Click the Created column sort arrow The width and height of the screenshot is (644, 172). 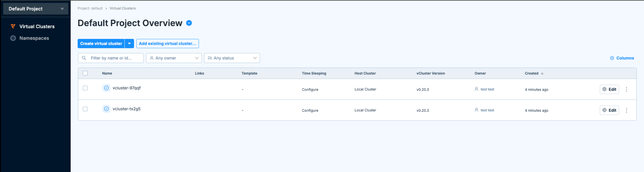[x=542, y=73]
